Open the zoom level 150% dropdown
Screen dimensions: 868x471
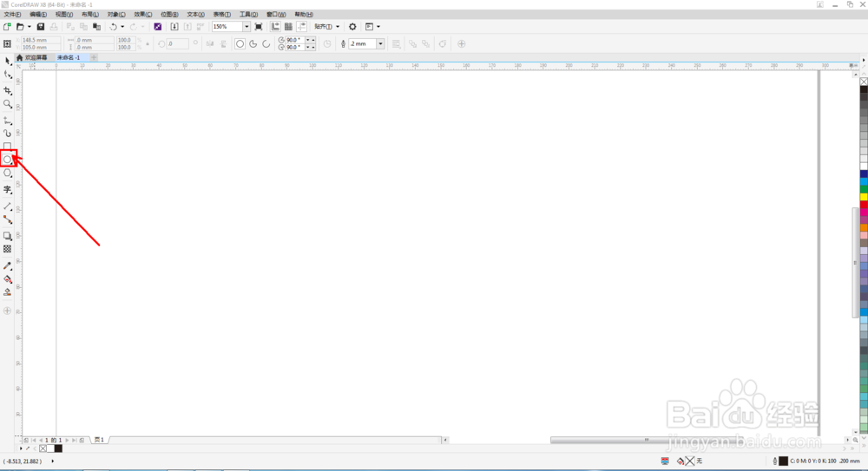[247, 27]
